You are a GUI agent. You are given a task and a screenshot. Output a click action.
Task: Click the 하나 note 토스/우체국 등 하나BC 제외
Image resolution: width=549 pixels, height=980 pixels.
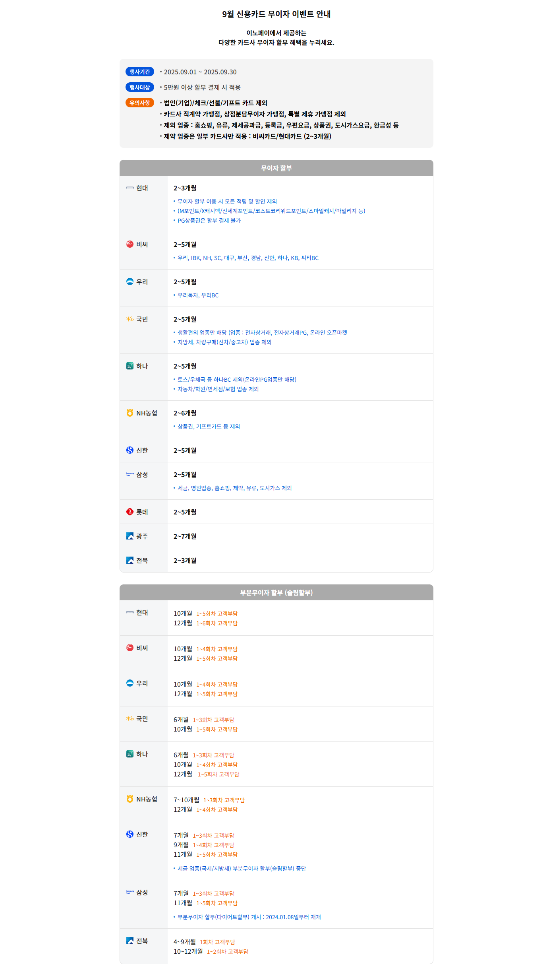click(x=237, y=380)
